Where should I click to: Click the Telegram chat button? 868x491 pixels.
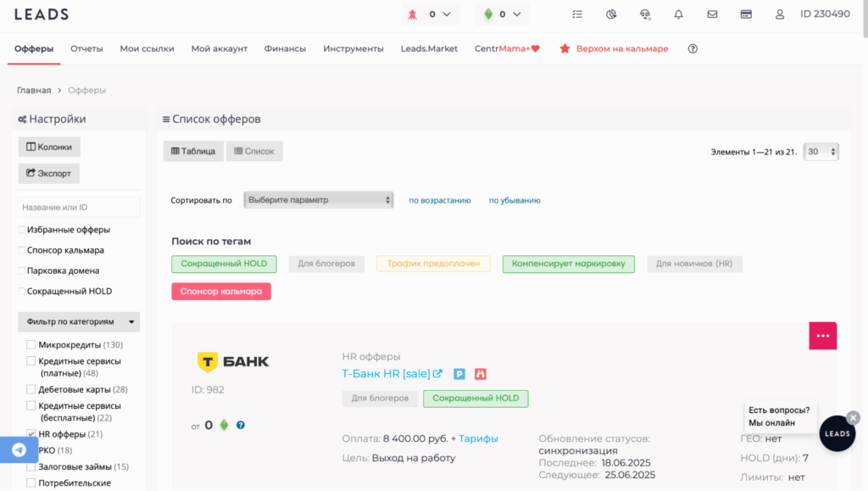pos(19,449)
